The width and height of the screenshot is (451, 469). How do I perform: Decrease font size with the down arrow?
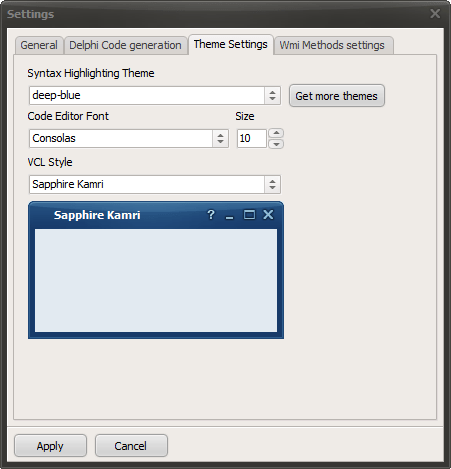276,144
